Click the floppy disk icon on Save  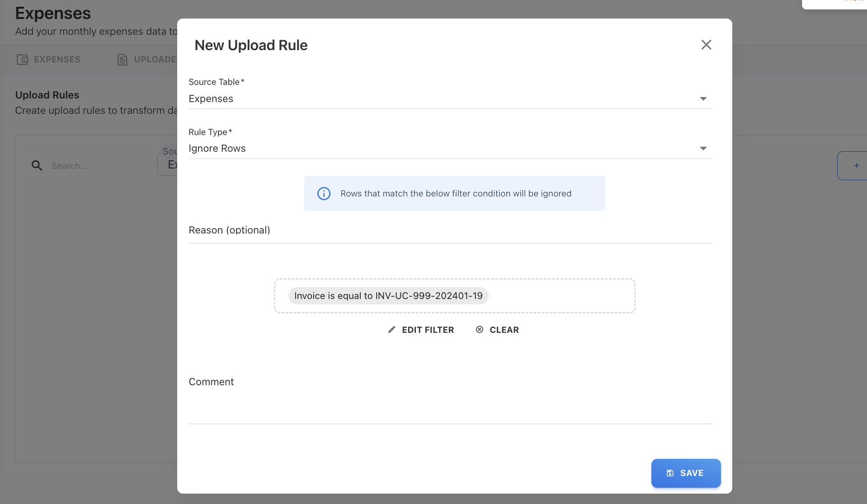click(670, 473)
